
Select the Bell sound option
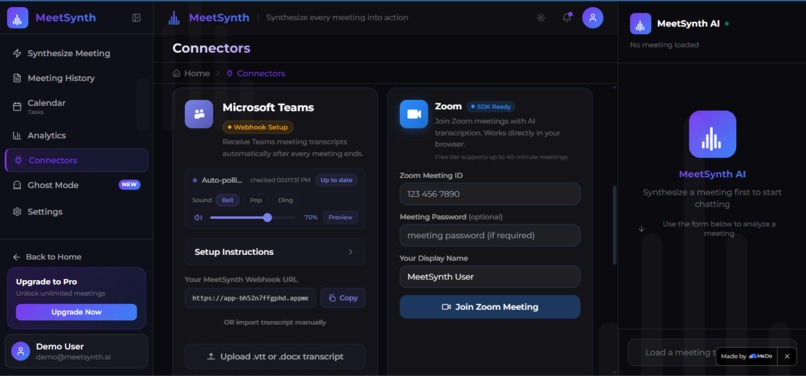(228, 201)
